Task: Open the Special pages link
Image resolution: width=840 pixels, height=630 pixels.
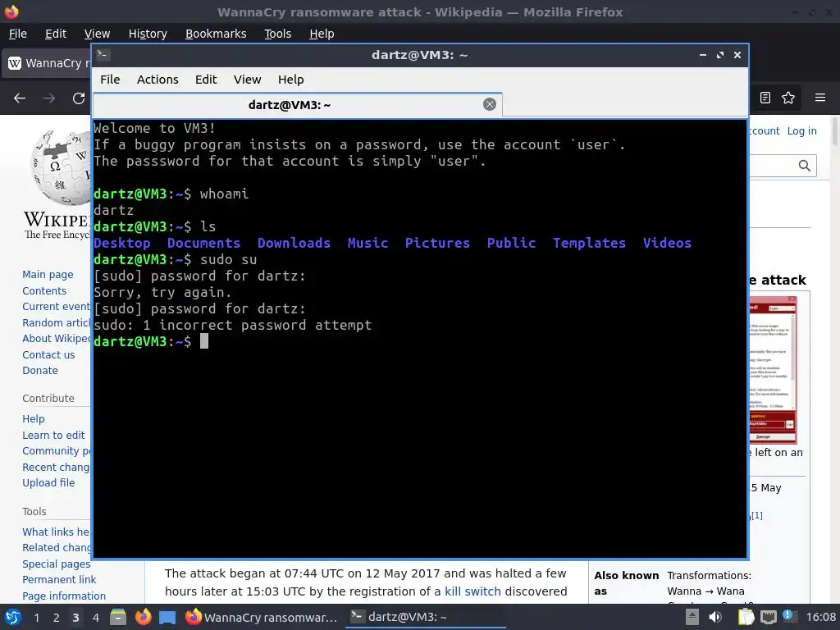Action: [x=57, y=564]
